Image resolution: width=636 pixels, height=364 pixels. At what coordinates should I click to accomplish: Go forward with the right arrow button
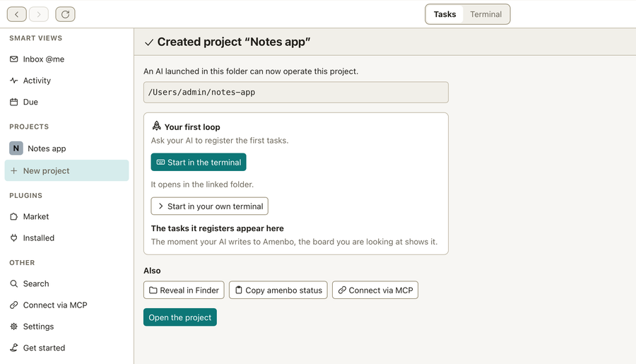pyautogui.click(x=39, y=14)
